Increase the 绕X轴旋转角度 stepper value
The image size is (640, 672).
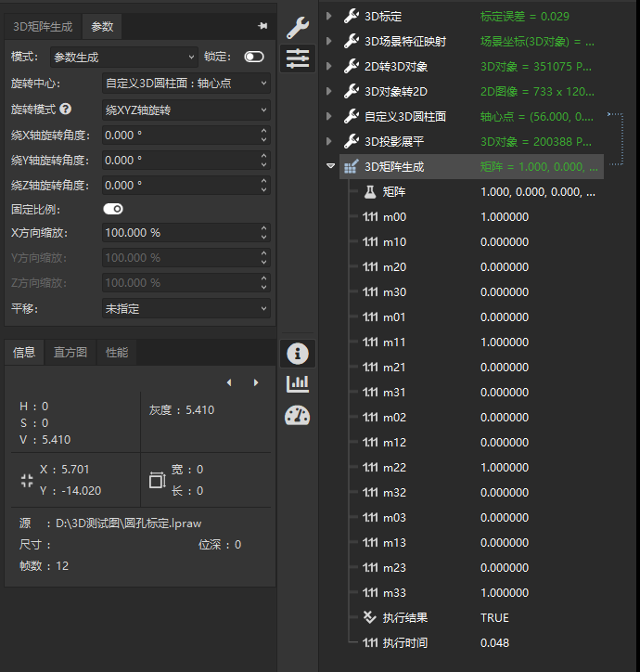pos(263,131)
